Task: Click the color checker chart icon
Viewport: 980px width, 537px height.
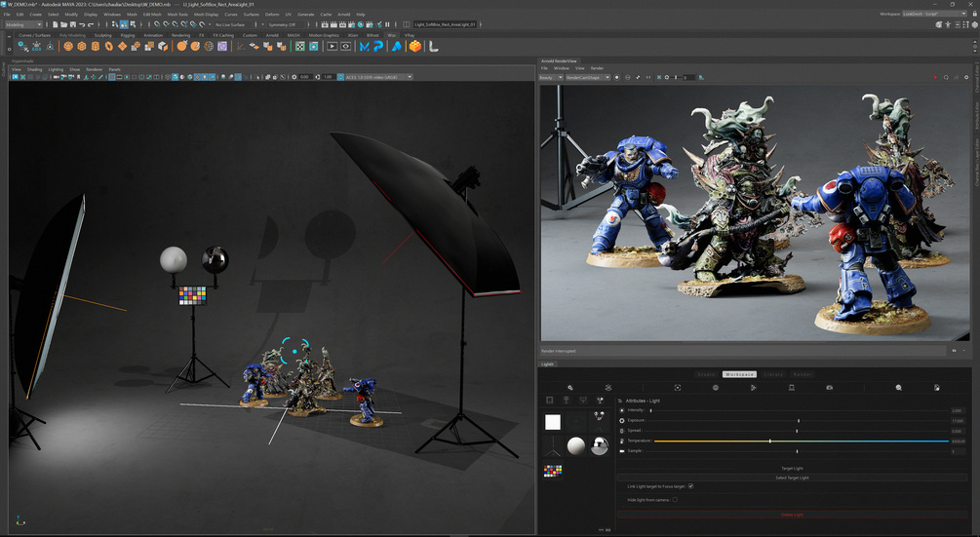Action: 553,471
